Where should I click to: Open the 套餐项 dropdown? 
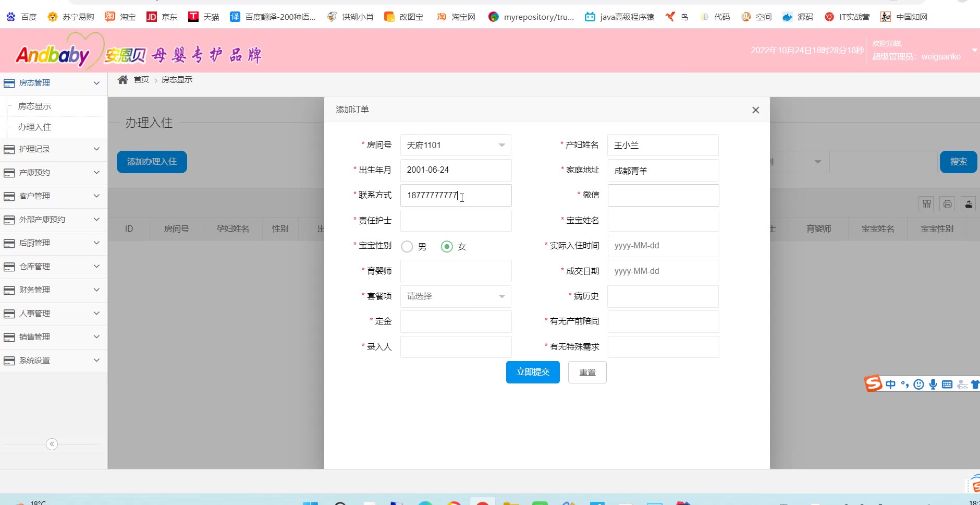pyautogui.click(x=455, y=296)
